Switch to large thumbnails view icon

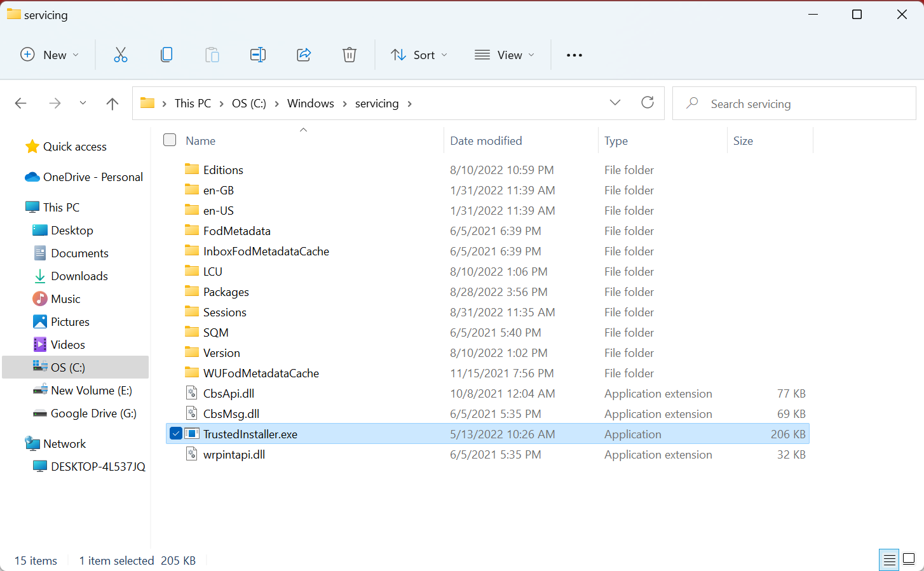click(909, 560)
